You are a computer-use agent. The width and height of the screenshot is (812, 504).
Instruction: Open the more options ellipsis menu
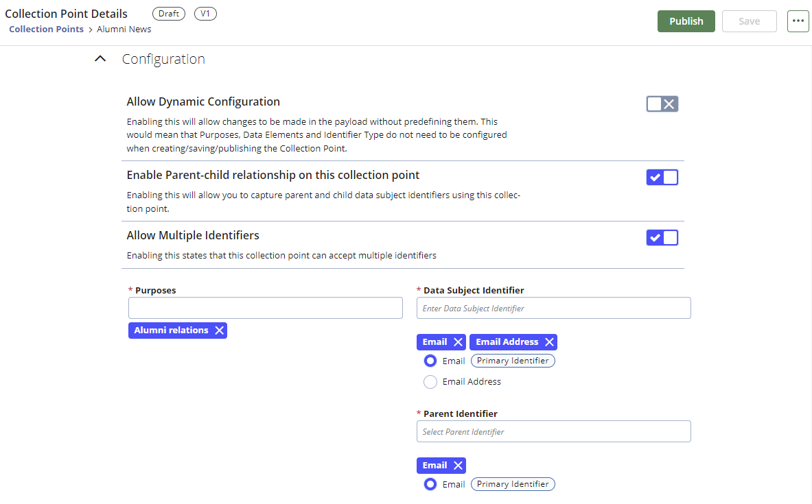pos(798,21)
